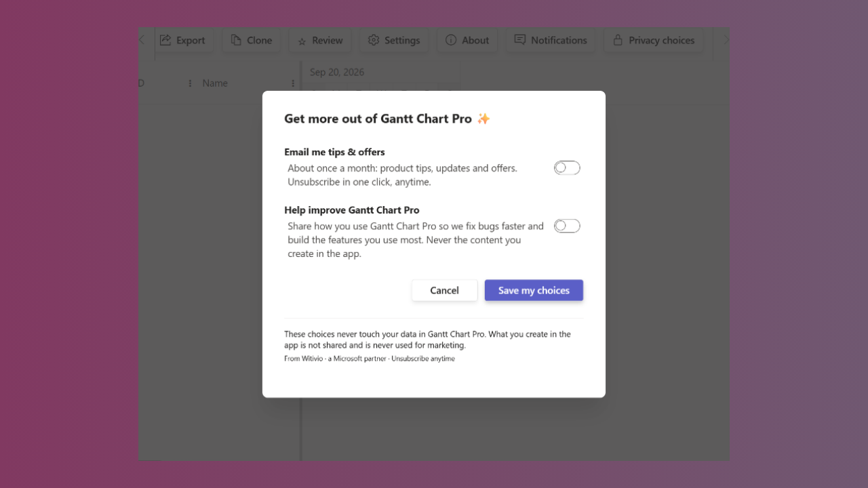Image resolution: width=868 pixels, height=488 pixels.
Task: Click the Notifications chat icon
Action: coord(520,40)
